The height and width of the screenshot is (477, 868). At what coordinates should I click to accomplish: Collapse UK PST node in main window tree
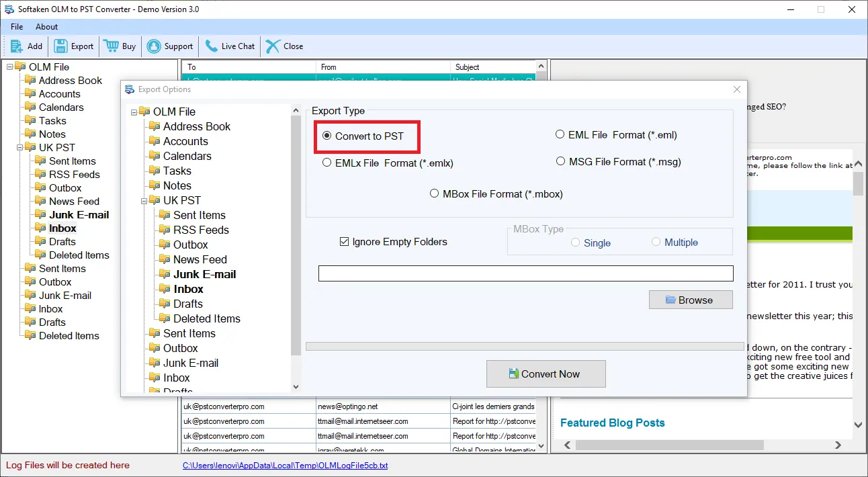coord(20,147)
